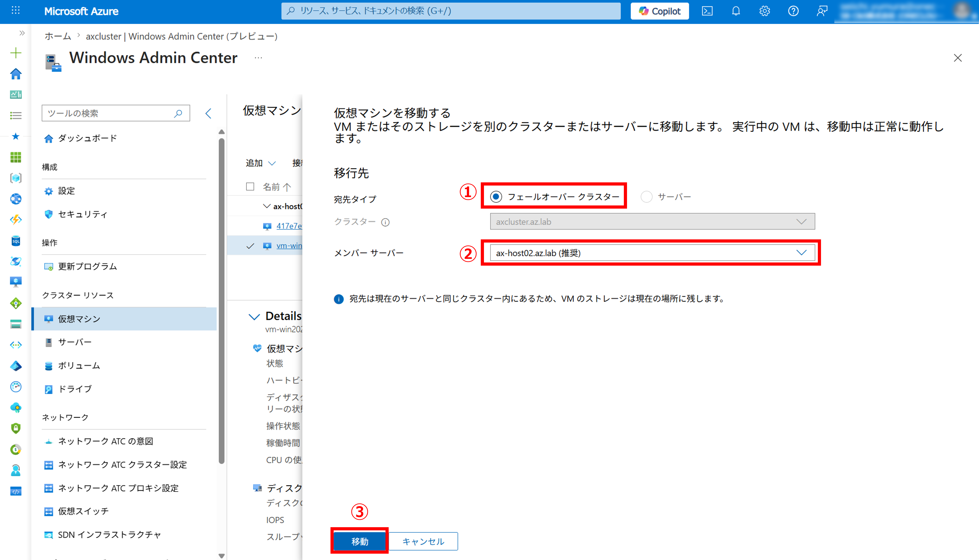Sort by the 名前 column header
The height and width of the screenshot is (560, 979).
277,187
